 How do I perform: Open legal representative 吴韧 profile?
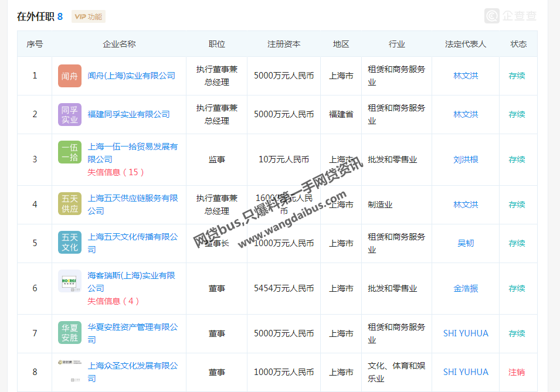466,243
